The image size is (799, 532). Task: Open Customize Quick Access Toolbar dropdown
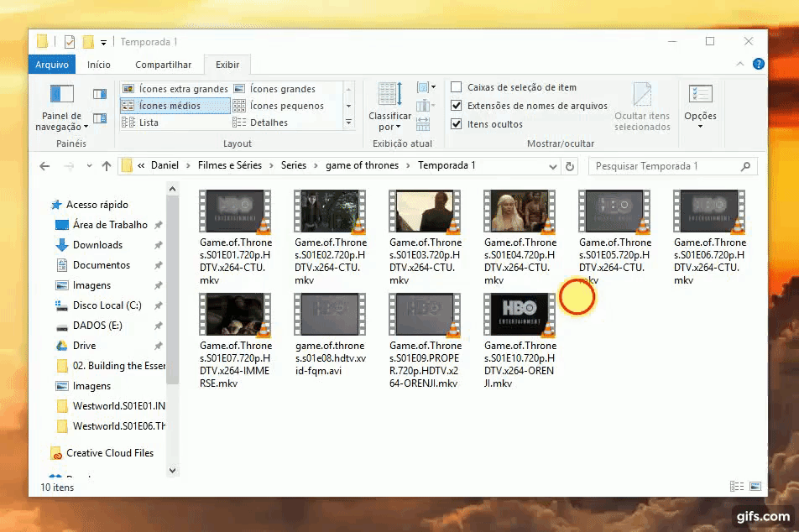click(x=103, y=42)
